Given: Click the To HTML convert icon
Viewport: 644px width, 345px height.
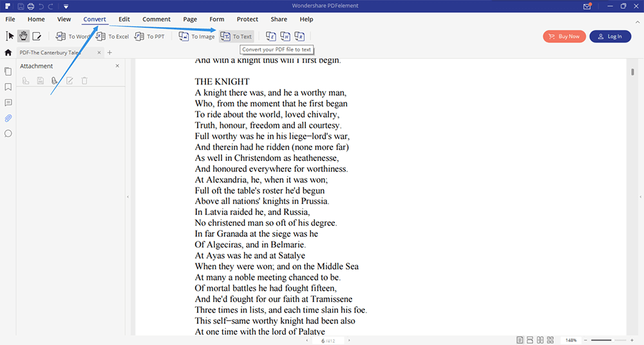Looking at the screenshot, I should pyautogui.click(x=285, y=37).
